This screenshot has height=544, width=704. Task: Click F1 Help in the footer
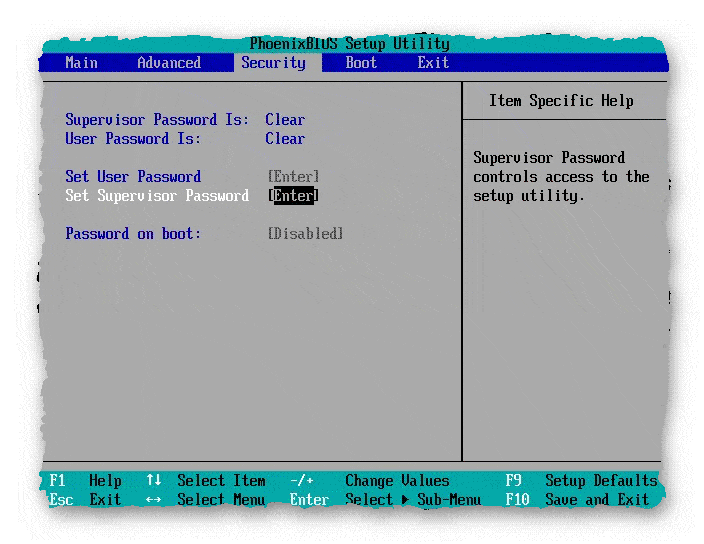point(85,481)
